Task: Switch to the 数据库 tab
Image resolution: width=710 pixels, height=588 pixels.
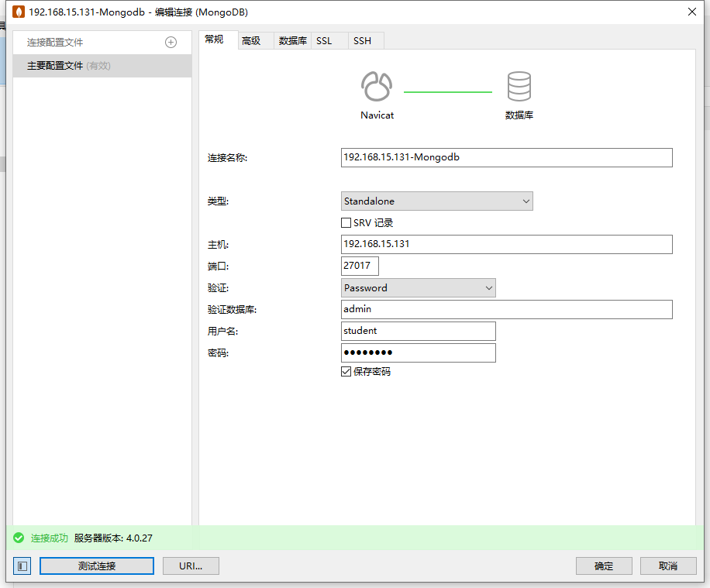Action: point(292,41)
